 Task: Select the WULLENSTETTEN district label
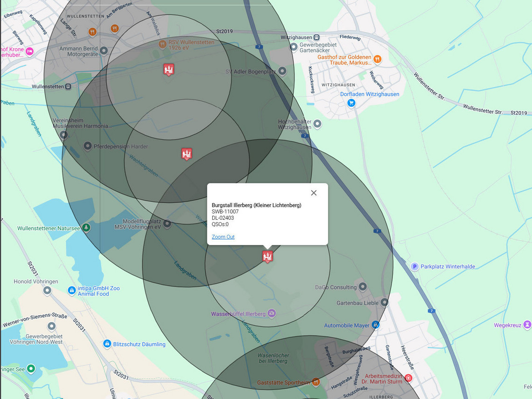pos(85,16)
